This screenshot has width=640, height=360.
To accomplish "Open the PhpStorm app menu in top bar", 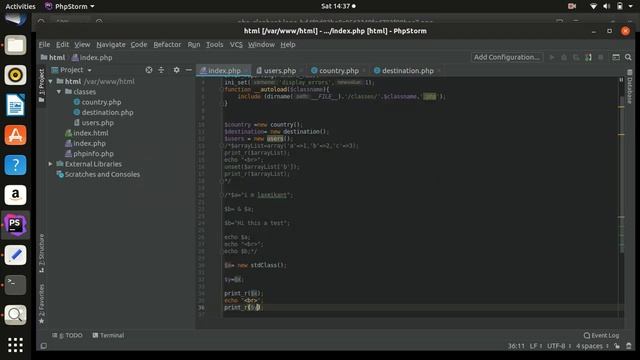I will (x=70, y=6).
